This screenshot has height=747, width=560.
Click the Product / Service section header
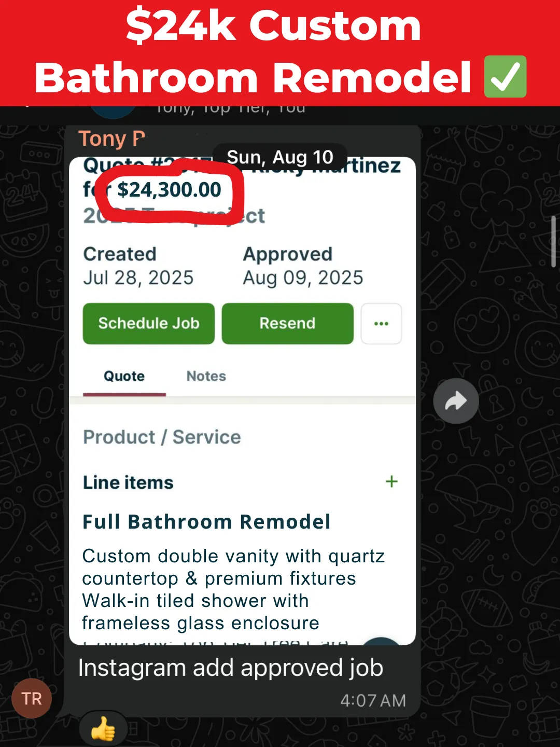point(162,437)
